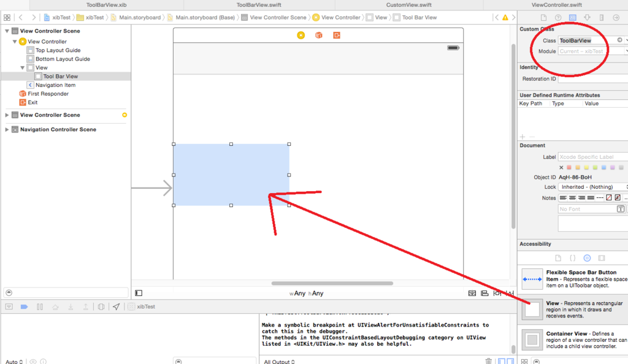Clear label color with the X button

pos(561,167)
